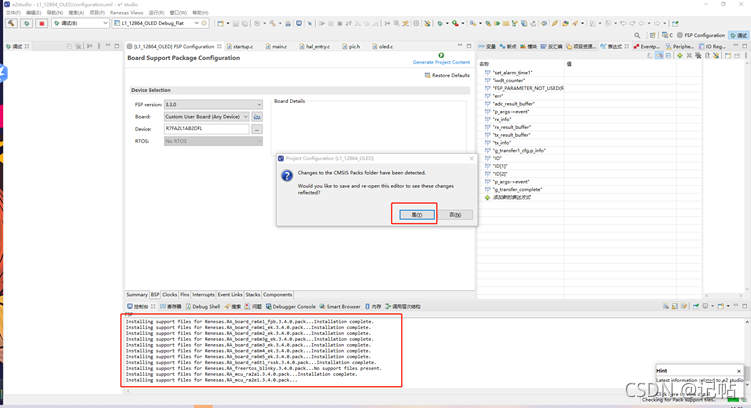Screen dimensions: 751x408
Task: Select the Summary tab
Action: point(137,295)
